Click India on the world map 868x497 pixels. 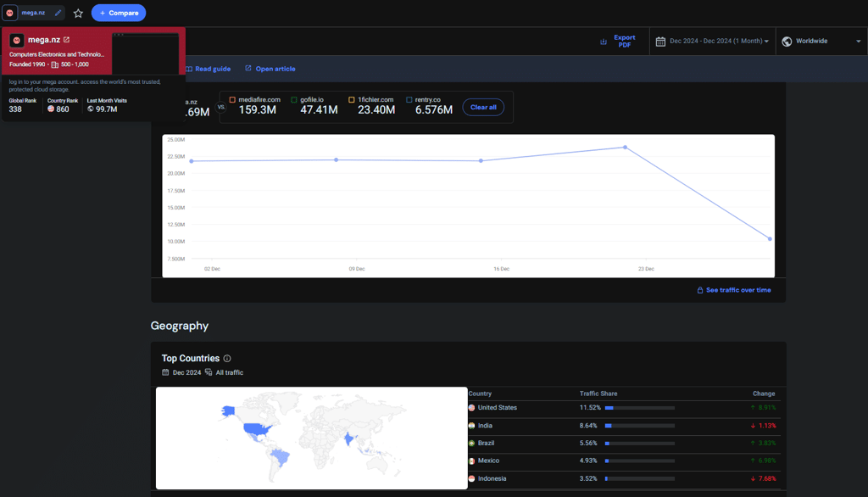(x=348, y=439)
